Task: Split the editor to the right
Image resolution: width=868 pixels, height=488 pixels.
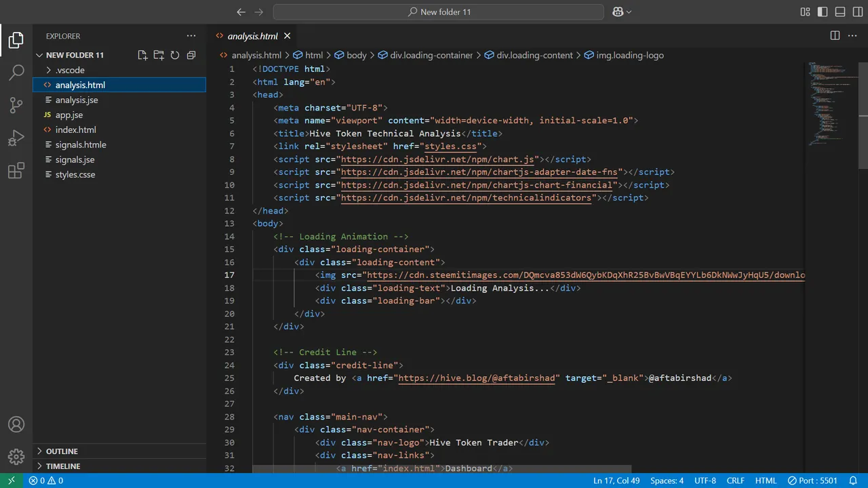Action: tap(835, 36)
